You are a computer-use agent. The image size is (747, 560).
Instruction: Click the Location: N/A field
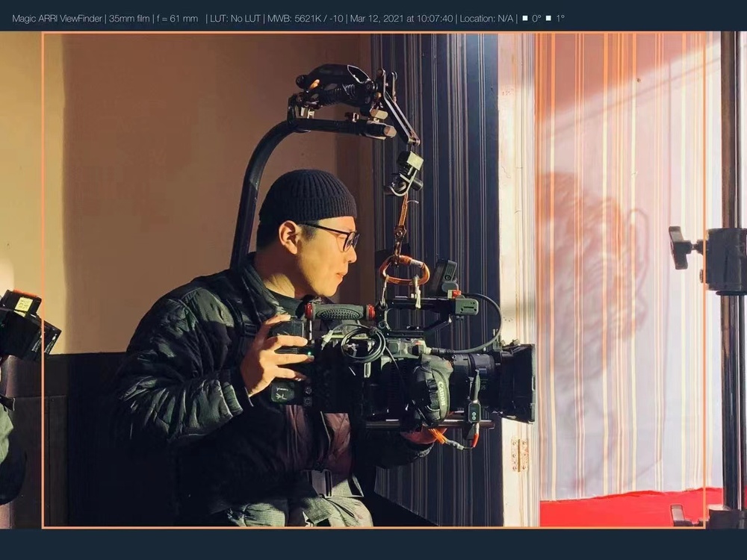click(x=486, y=18)
